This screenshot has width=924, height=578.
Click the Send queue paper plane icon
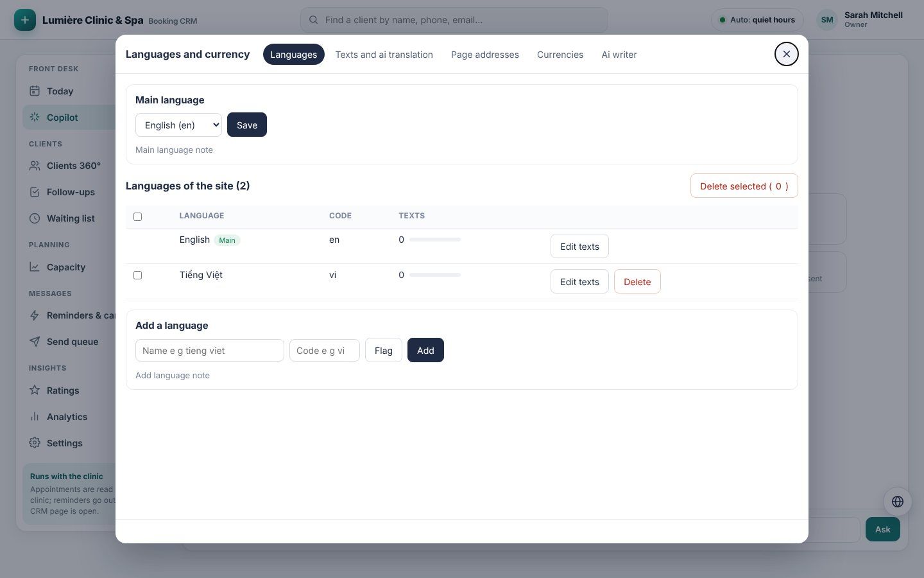click(35, 342)
